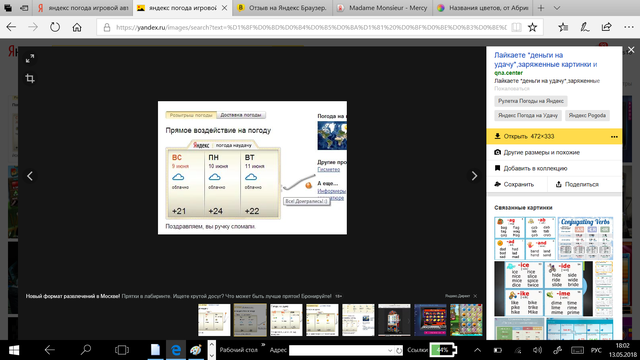Set these tabs aside
The height and width of the screenshot is (360, 640).
pyautogui.click(x=24, y=8)
